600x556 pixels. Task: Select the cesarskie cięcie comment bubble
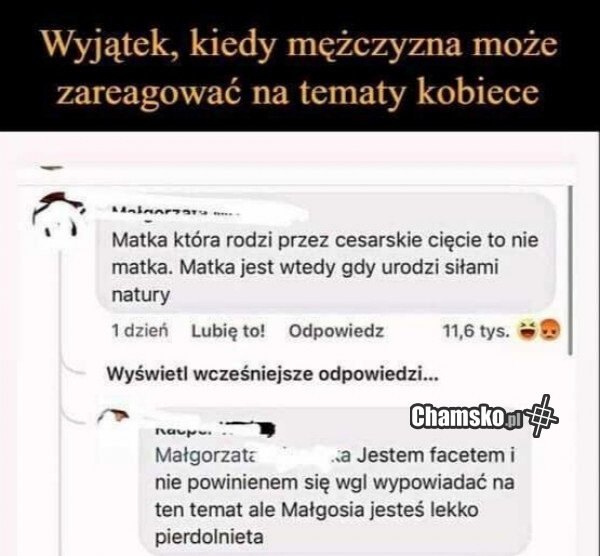325,253
